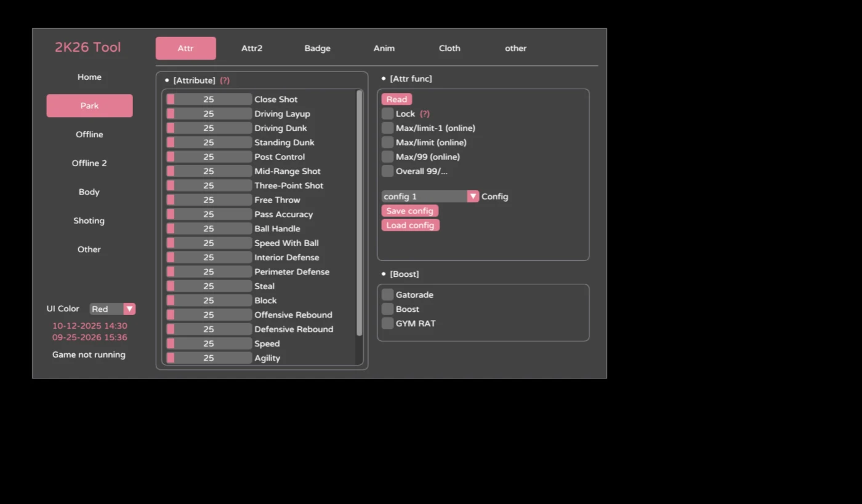The width and height of the screenshot is (862, 504).
Task: Enable the Gatorade boost checkbox
Action: click(387, 295)
